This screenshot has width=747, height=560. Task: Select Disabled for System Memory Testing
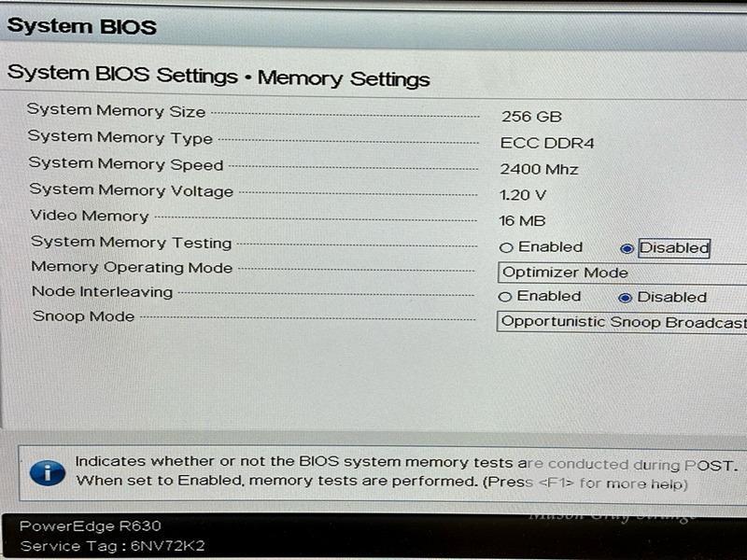(627, 248)
